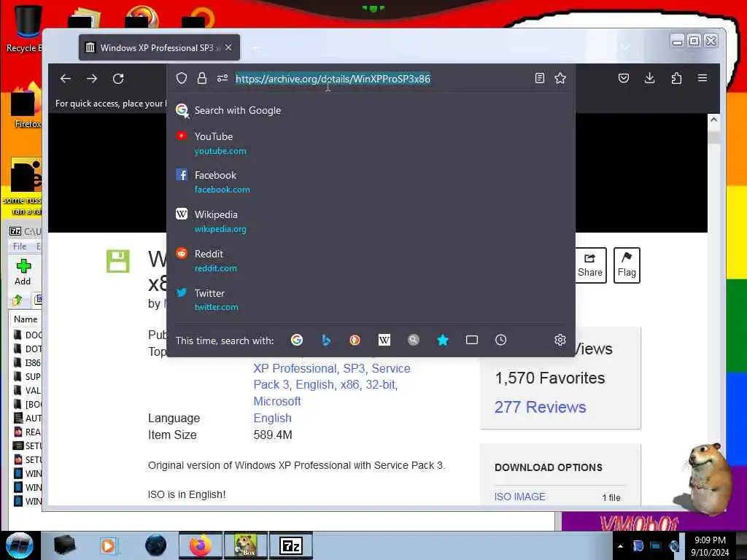This screenshot has height=560, width=747.
Task: Open the English language link
Action: click(x=272, y=418)
